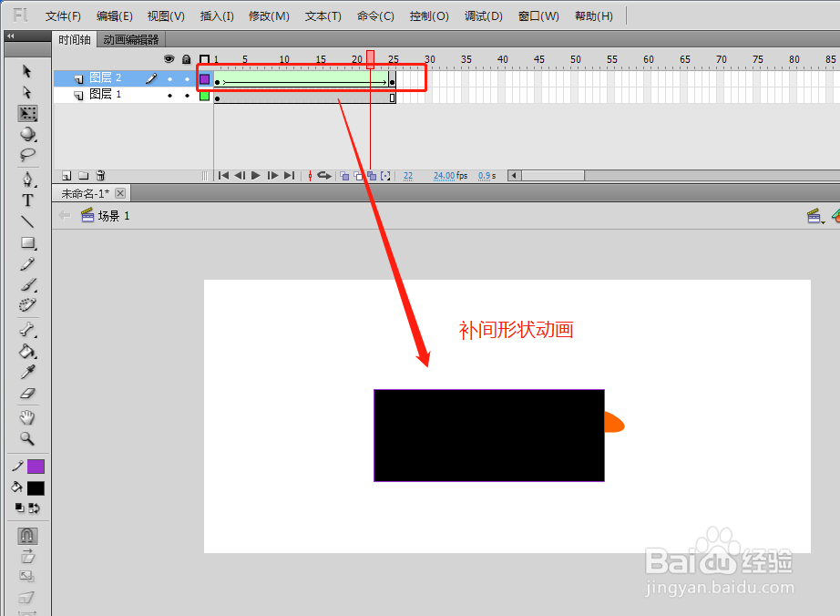Select the Lasso tool
Viewport: 840px width, 616px height.
[27, 155]
